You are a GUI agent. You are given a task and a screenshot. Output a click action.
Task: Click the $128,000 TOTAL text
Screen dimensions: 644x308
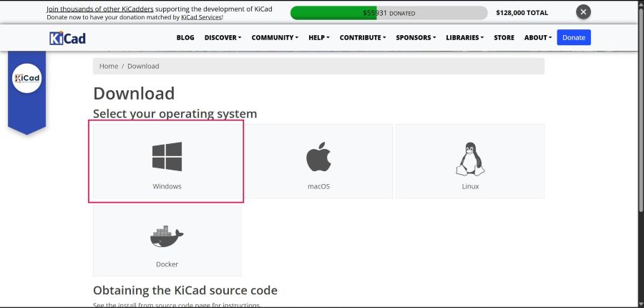tap(522, 13)
